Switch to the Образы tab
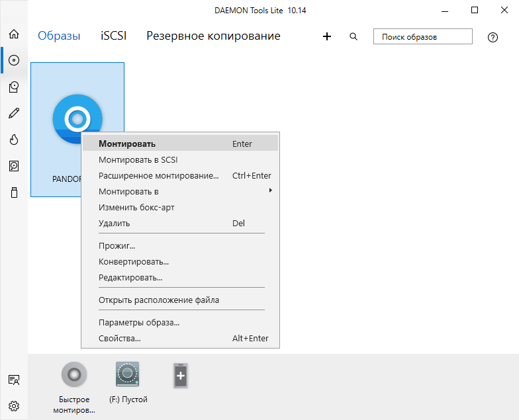 (x=59, y=36)
